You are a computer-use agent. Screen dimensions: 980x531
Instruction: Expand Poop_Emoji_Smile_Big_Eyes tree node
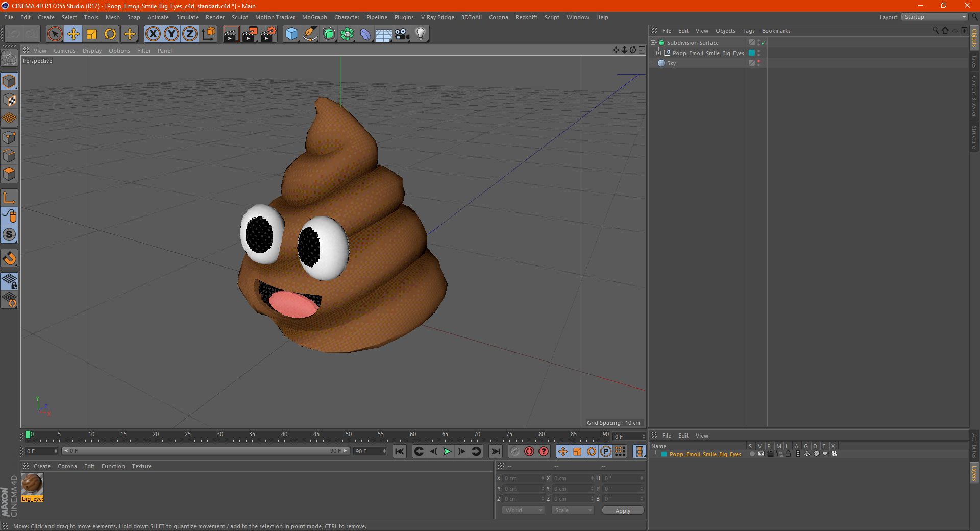click(659, 53)
